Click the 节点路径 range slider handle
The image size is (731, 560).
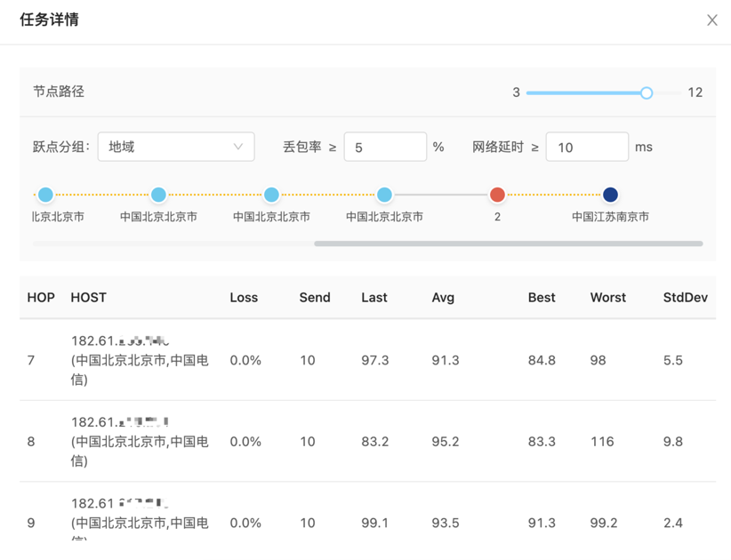pos(647,92)
